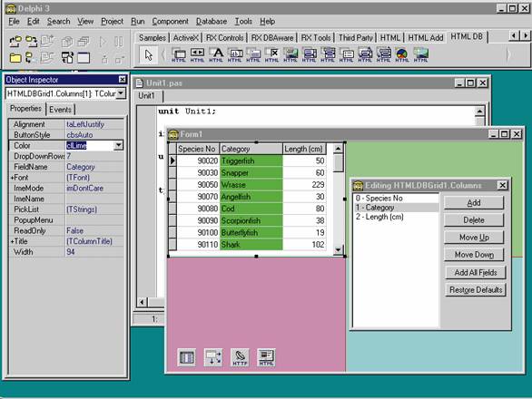The height and width of the screenshot is (399, 532).
Task: Switch to the RX Controls palette tab
Action: pos(224,37)
